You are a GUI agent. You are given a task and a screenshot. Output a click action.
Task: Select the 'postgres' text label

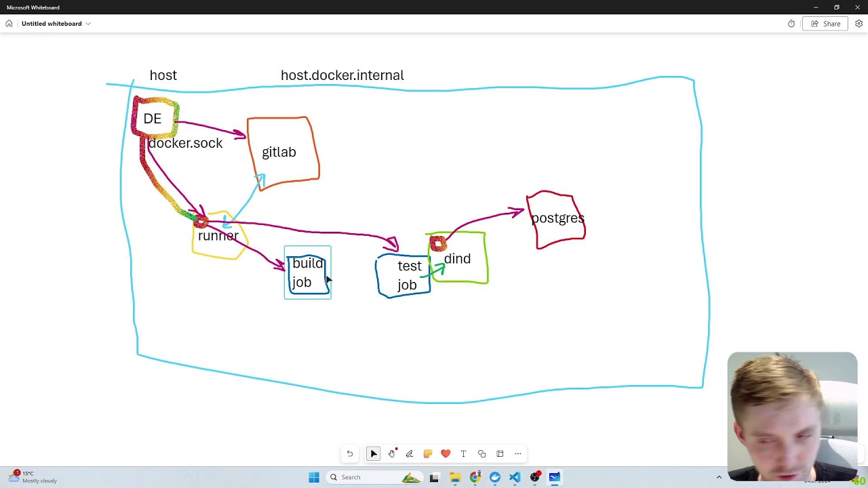(557, 218)
